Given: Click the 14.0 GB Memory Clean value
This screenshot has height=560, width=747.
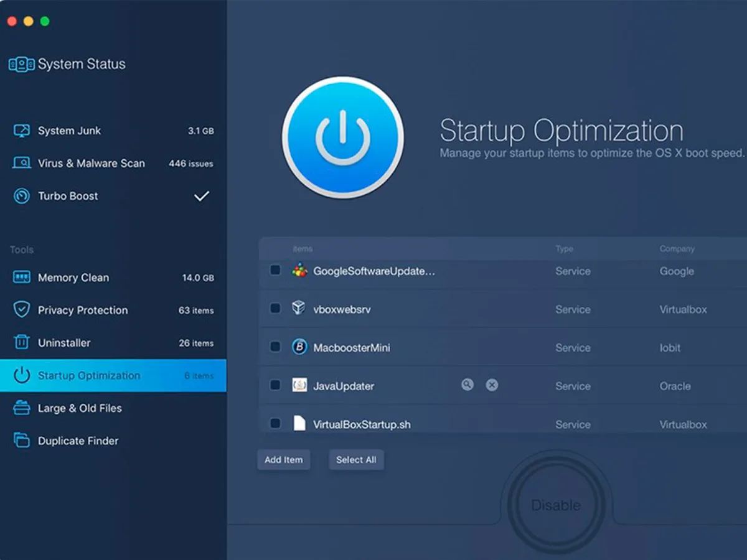Looking at the screenshot, I should (x=198, y=278).
